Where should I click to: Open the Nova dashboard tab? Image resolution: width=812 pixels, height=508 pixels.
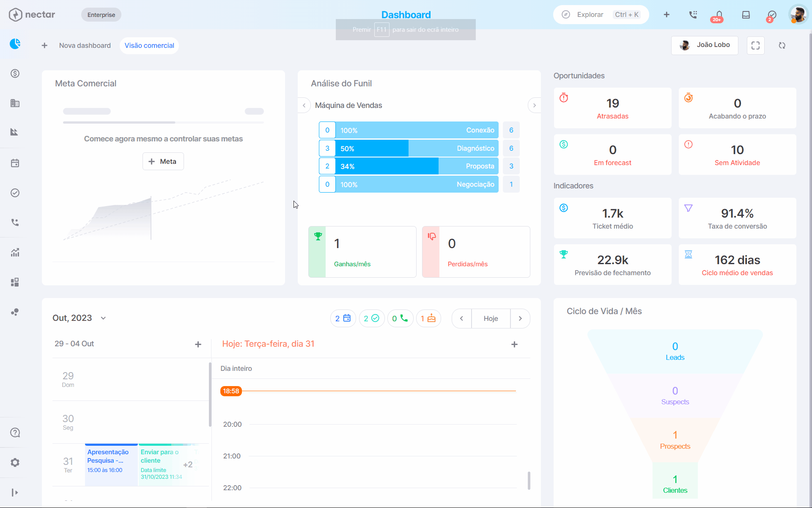85,45
